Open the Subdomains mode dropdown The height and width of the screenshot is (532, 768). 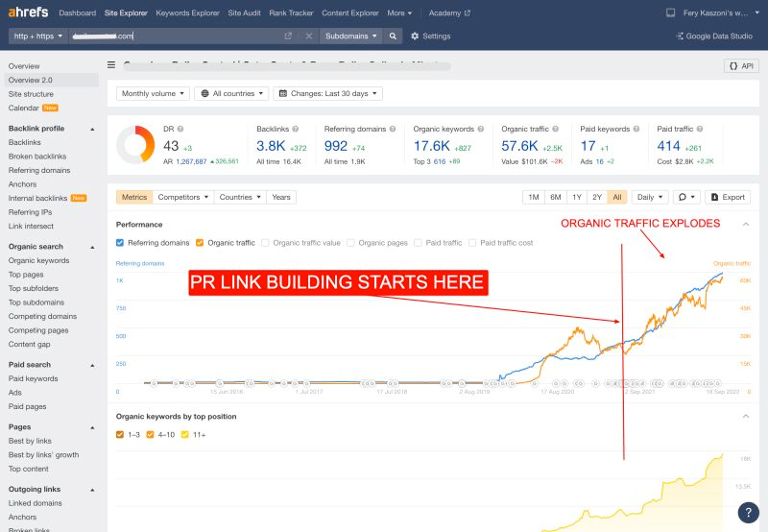pos(350,36)
